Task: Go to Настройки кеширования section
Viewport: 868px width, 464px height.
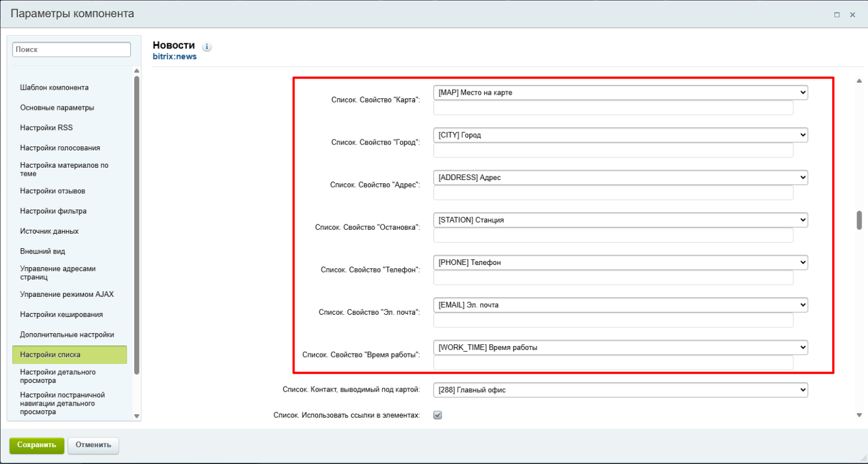Action: (x=61, y=315)
